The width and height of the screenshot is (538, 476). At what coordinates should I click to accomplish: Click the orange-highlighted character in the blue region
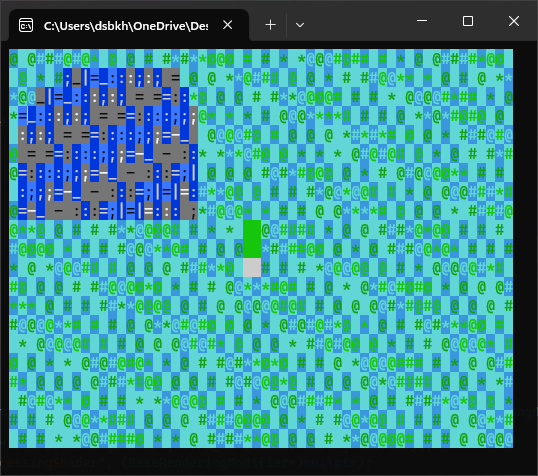click(x=32, y=115)
